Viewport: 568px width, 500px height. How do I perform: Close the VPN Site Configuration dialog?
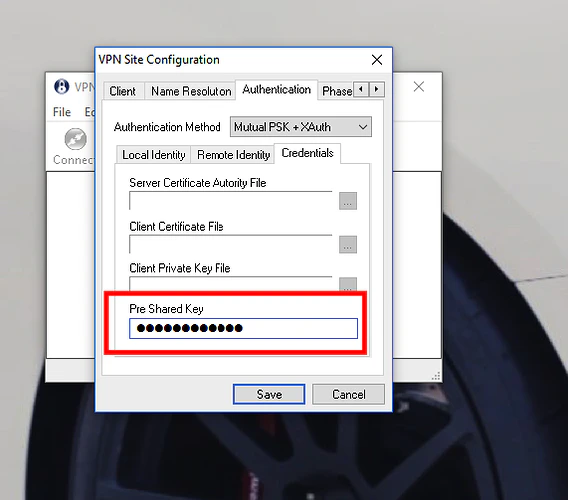click(x=377, y=60)
